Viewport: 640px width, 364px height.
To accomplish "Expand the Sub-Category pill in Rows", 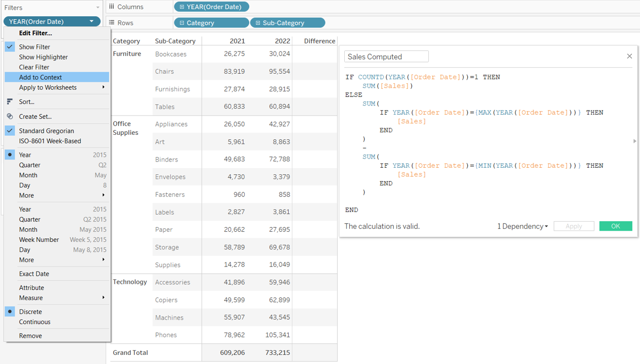I will (258, 23).
